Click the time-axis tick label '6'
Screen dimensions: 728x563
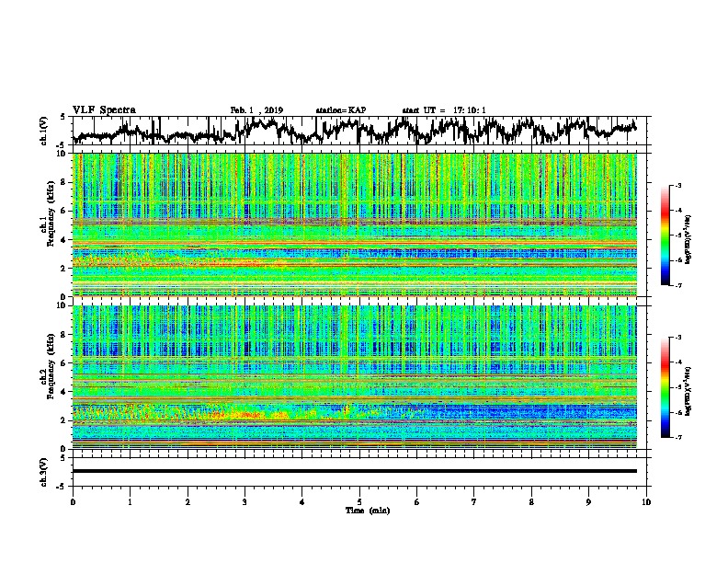pyautogui.click(x=417, y=502)
